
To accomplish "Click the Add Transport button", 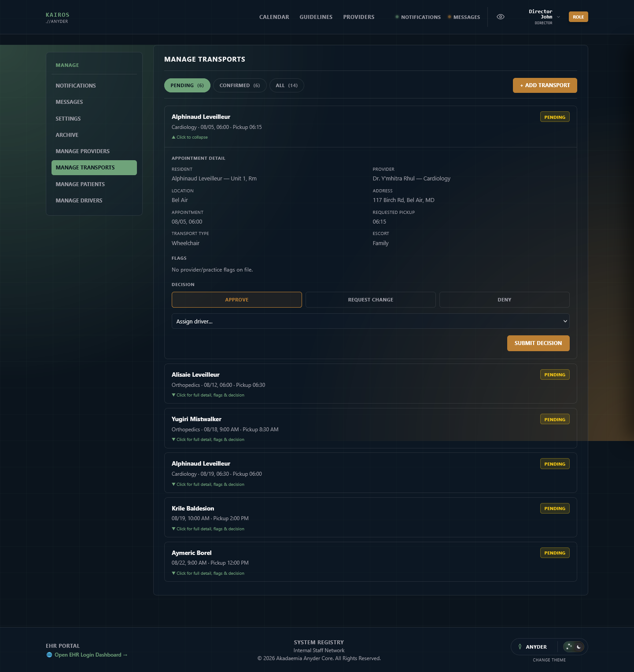I will (545, 85).
